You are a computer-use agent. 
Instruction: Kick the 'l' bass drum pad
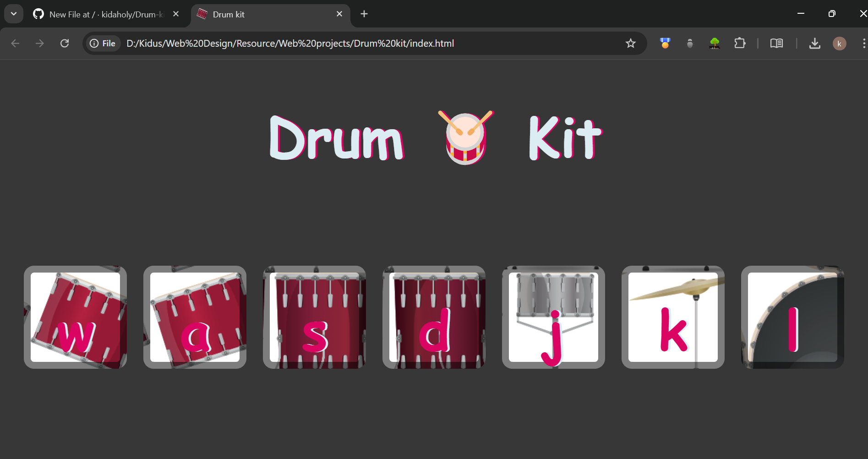click(x=792, y=317)
